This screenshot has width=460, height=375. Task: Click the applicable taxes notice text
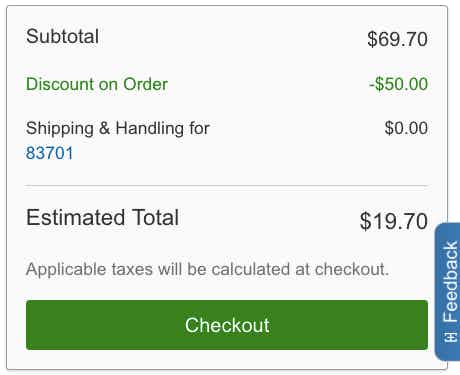207,269
